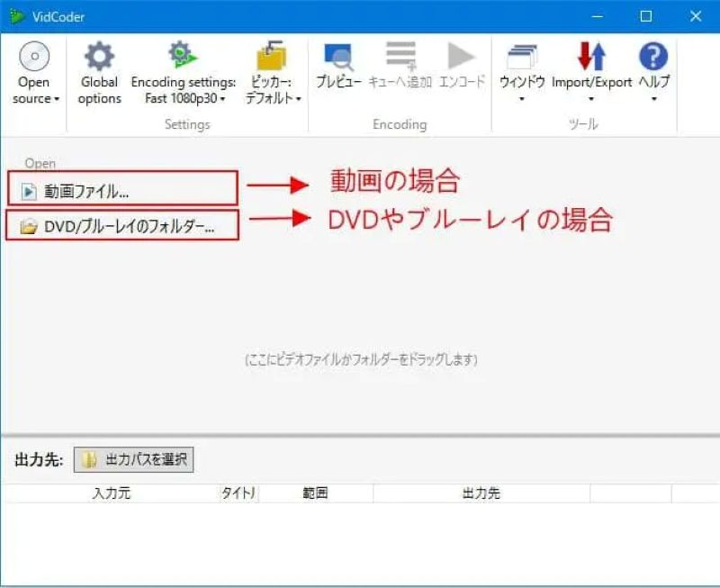Open ヘルプ with the question mark icon
Screen dimensions: 720x588
pyautogui.click(x=652, y=56)
